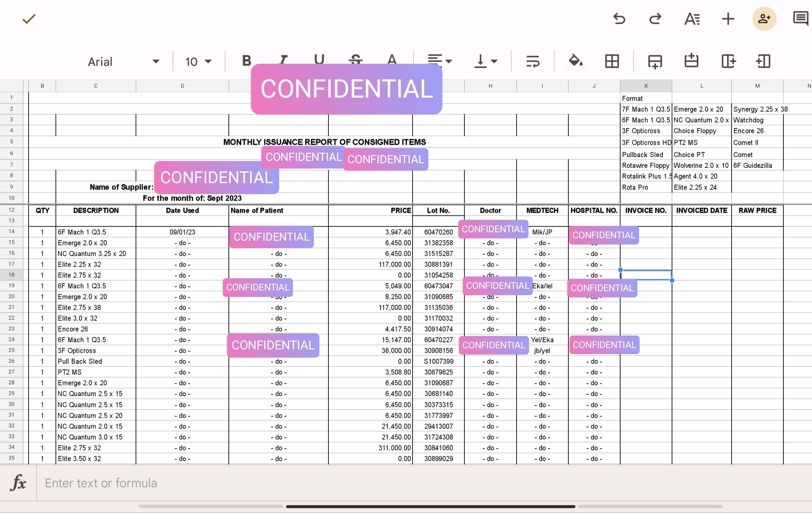Click the fill color paint bucket
This screenshot has height=513, width=812.
click(x=575, y=61)
